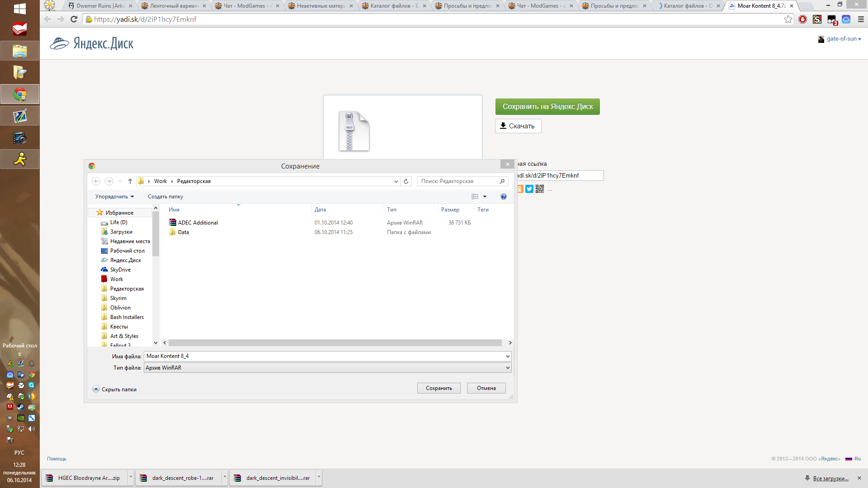Bookmark the page with the star icon

[x=788, y=19]
